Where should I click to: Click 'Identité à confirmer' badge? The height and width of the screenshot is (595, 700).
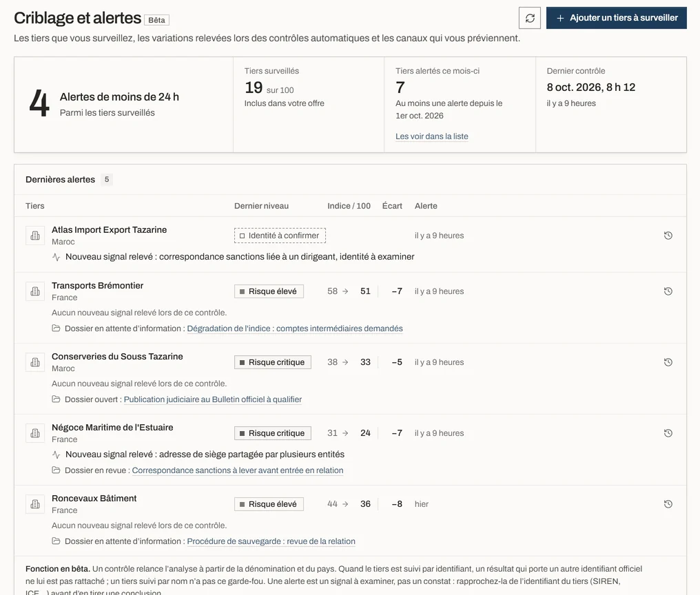coord(280,236)
